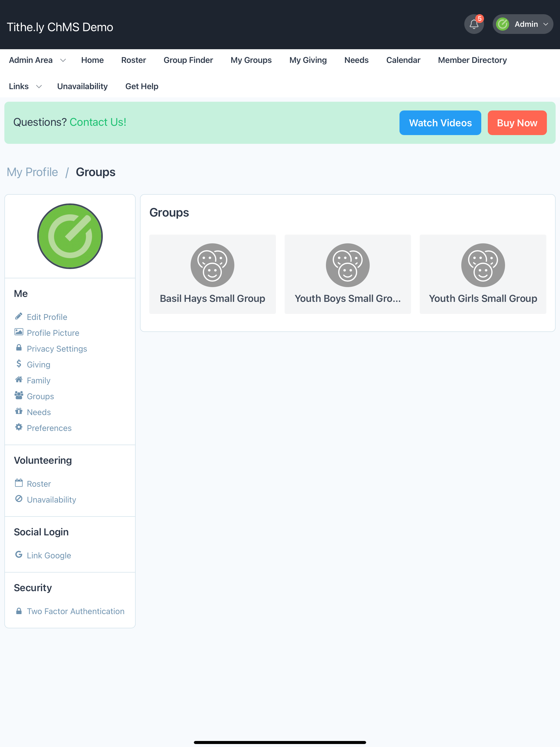The width and height of the screenshot is (560, 747).
Task: Open the Preferences link
Action: pos(49,428)
